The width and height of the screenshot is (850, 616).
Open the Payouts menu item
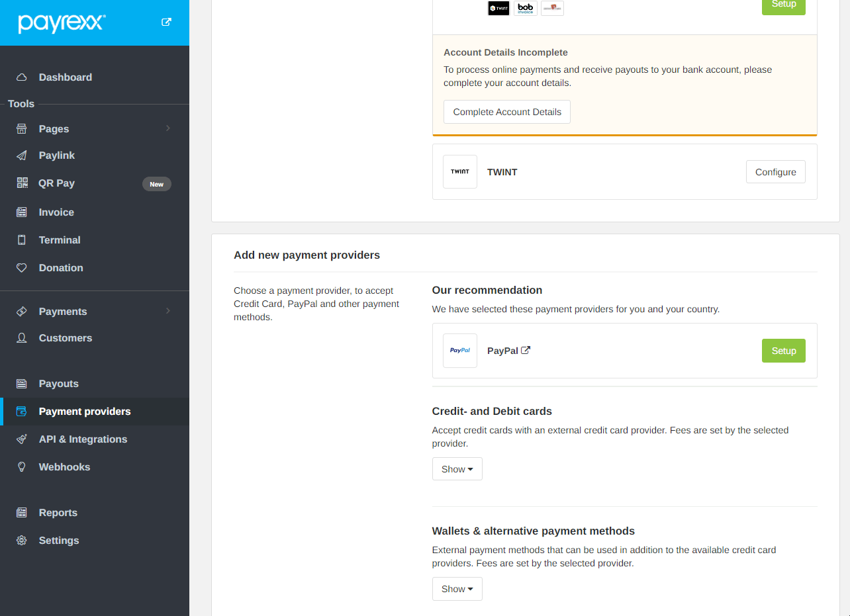coord(58,384)
